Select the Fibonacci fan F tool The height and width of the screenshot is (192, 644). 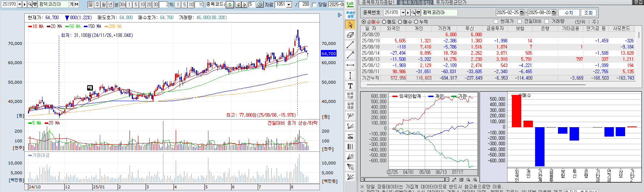[x=350, y=126]
